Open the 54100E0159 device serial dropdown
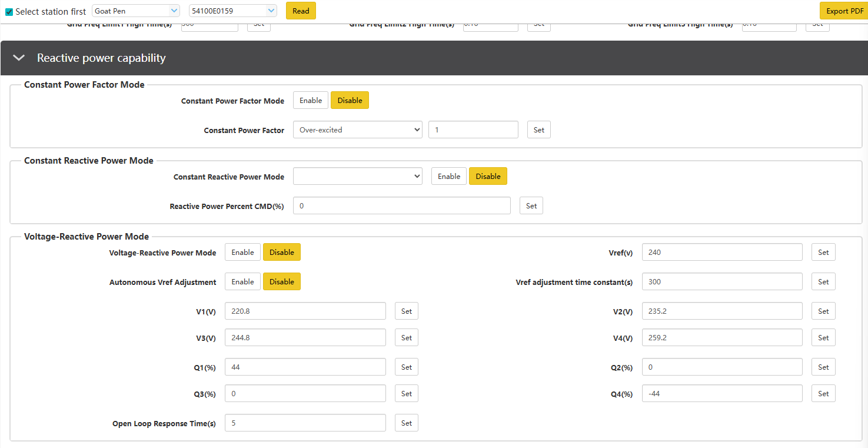868x448 pixels. pos(233,11)
